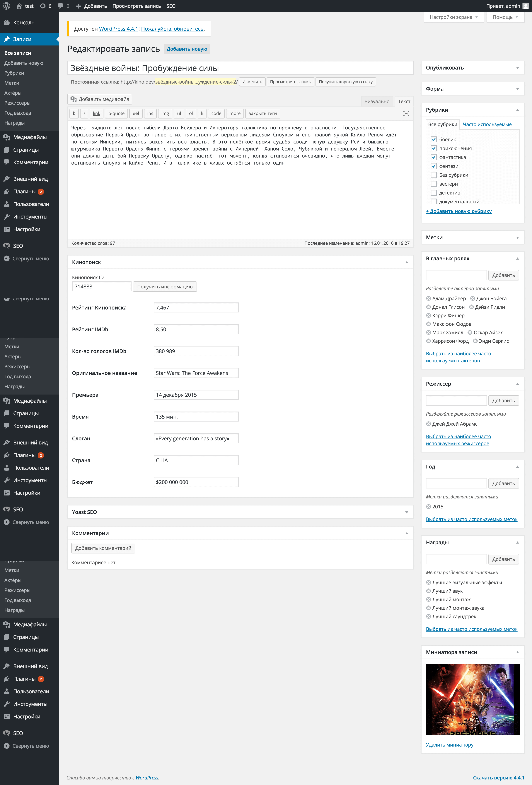
Task: Click the Слоган input field
Action: (196, 439)
